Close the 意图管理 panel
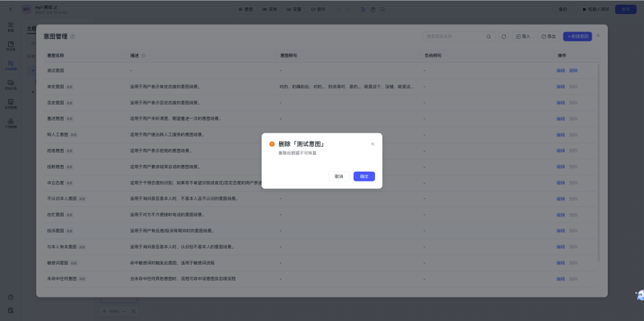This screenshot has height=321, width=644. pyautogui.click(x=598, y=36)
